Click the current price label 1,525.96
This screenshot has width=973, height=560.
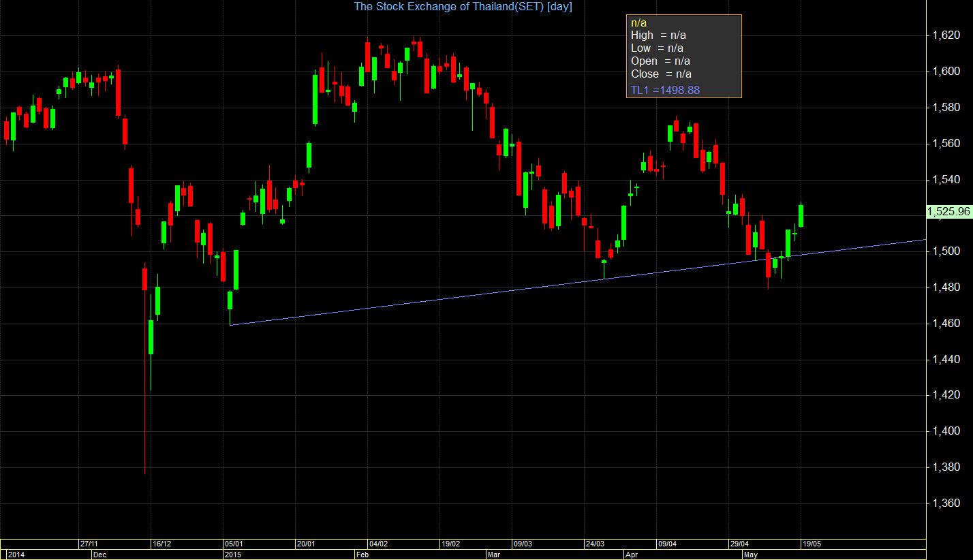point(948,212)
